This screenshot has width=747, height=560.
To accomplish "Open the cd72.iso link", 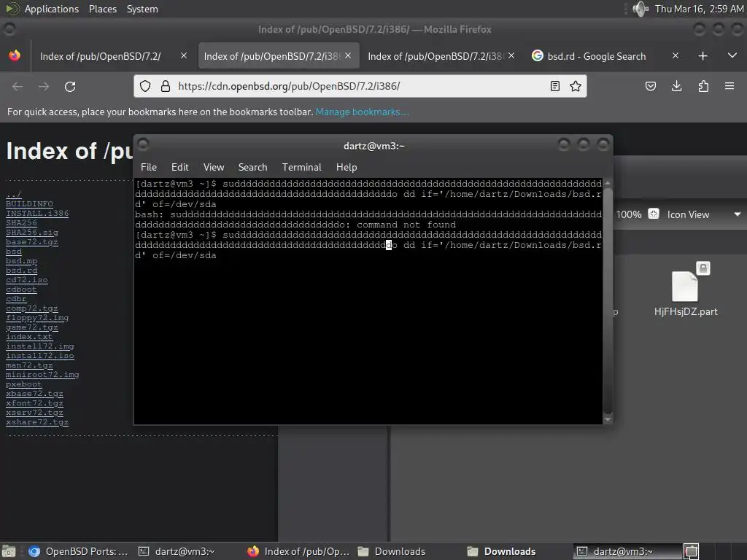I will point(27,280).
